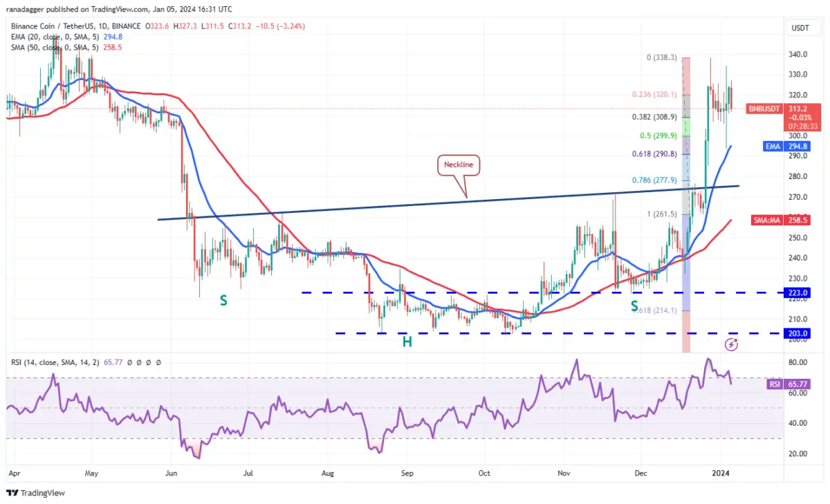Image resolution: width=830 pixels, height=504 pixels.
Task: Click the O323.6 open price value
Action: click(x=158, y=26)
